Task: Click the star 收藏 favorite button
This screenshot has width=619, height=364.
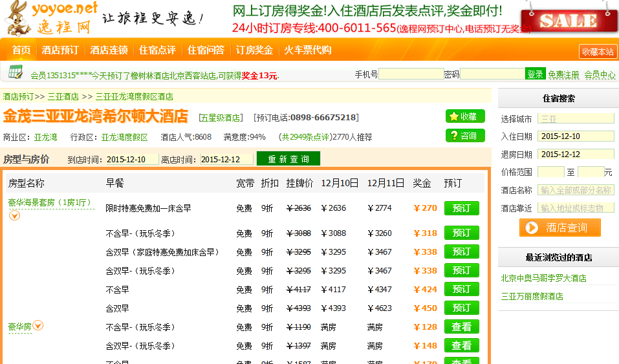Action: (x=464, y=116)
